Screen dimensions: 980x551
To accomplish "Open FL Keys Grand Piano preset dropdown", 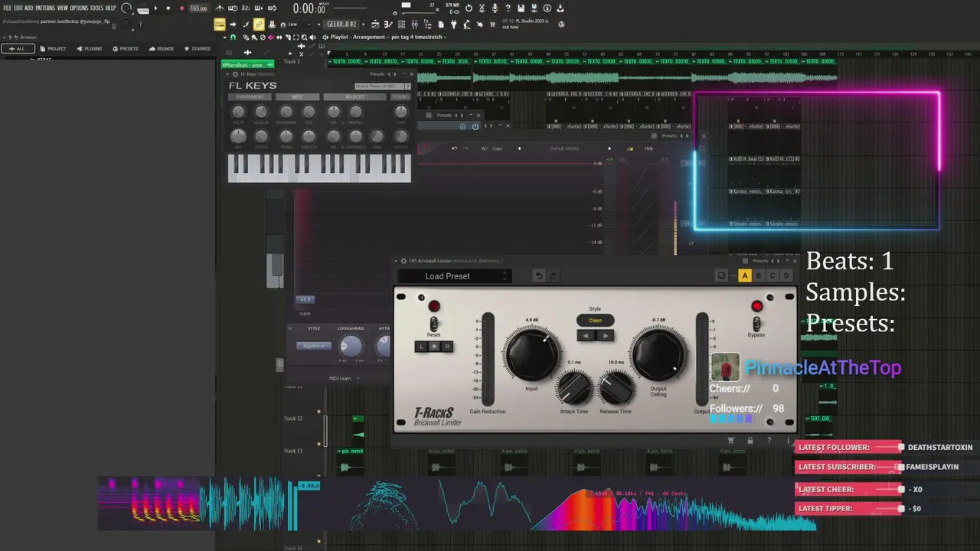I will 379,86.
